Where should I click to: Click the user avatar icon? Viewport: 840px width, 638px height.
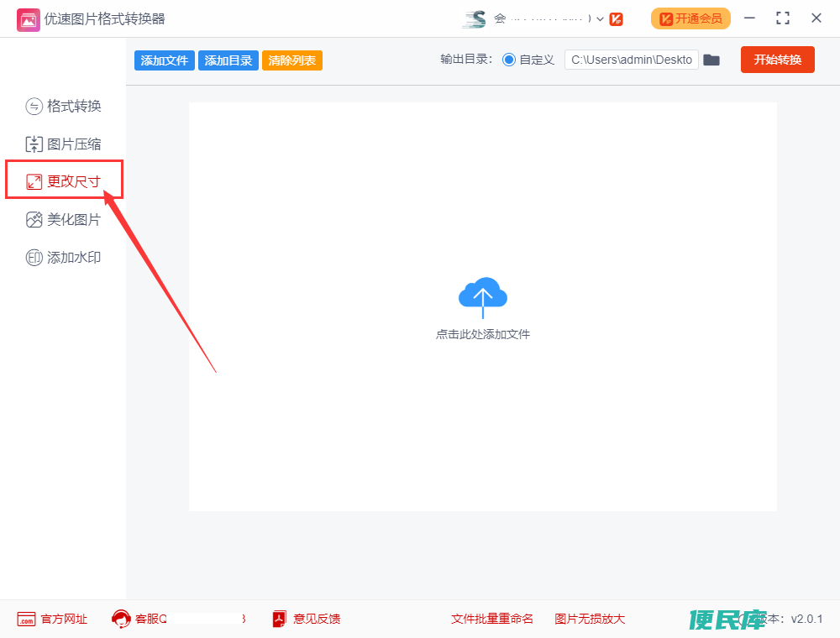coord(475,19)
